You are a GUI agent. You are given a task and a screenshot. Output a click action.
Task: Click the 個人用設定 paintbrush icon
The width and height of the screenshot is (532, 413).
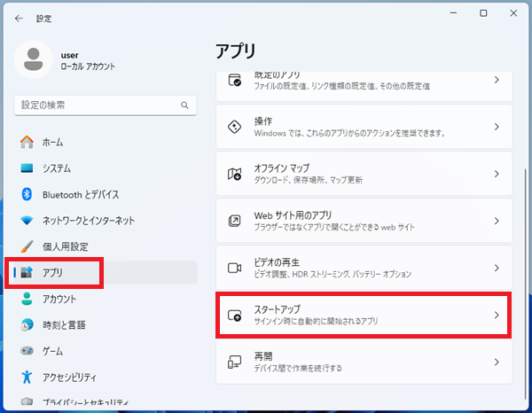pos(27,246)
